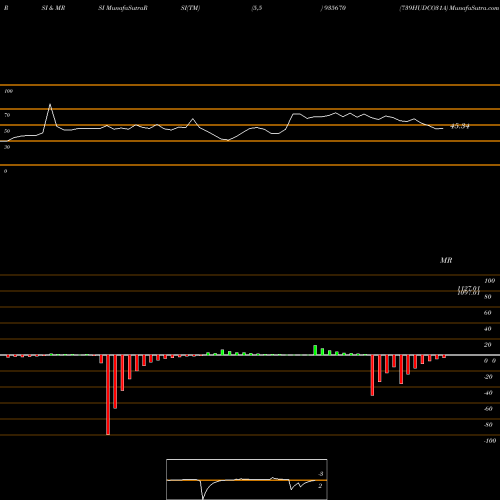Screen dimensions: 500x500
Task: Click the -80 label on the MR axis
Action: coord(488,425)
